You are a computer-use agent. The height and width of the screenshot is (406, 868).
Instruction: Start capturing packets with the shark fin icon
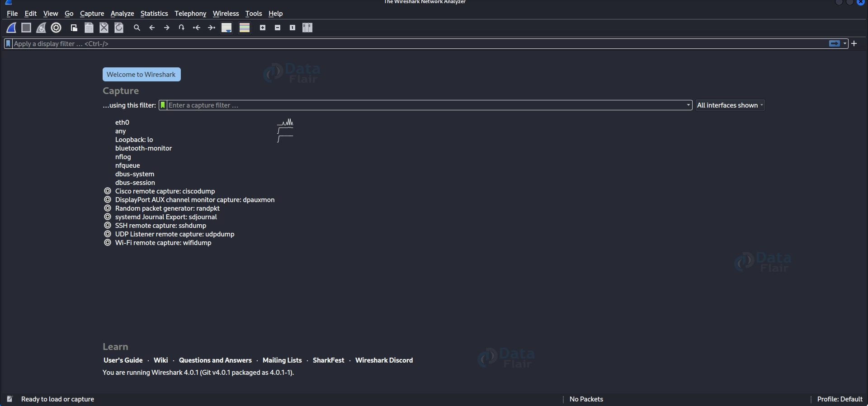pos(11,28)
